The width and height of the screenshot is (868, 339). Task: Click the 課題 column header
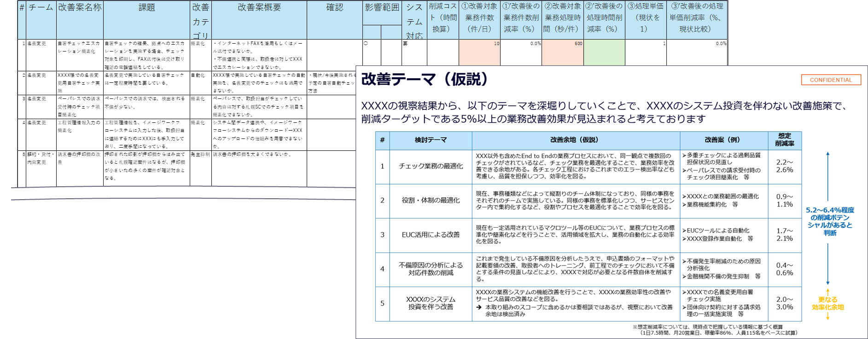[146, 20]
